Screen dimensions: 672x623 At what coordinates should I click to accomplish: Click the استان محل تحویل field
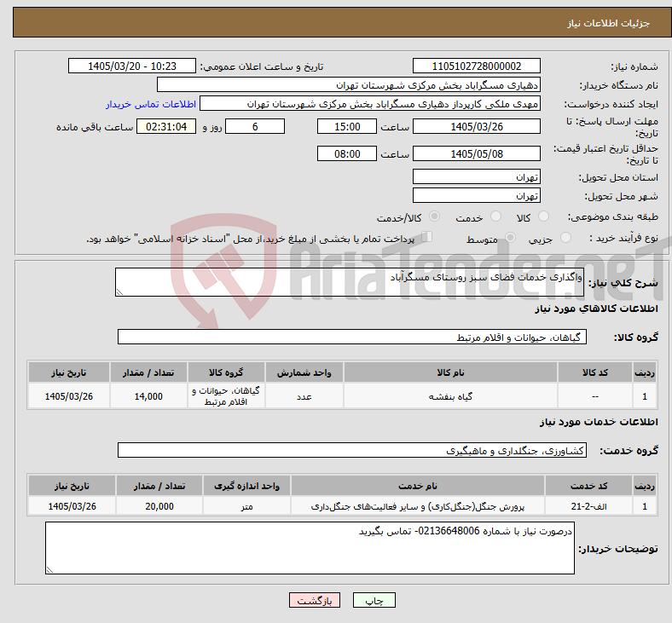pos(476,176)
